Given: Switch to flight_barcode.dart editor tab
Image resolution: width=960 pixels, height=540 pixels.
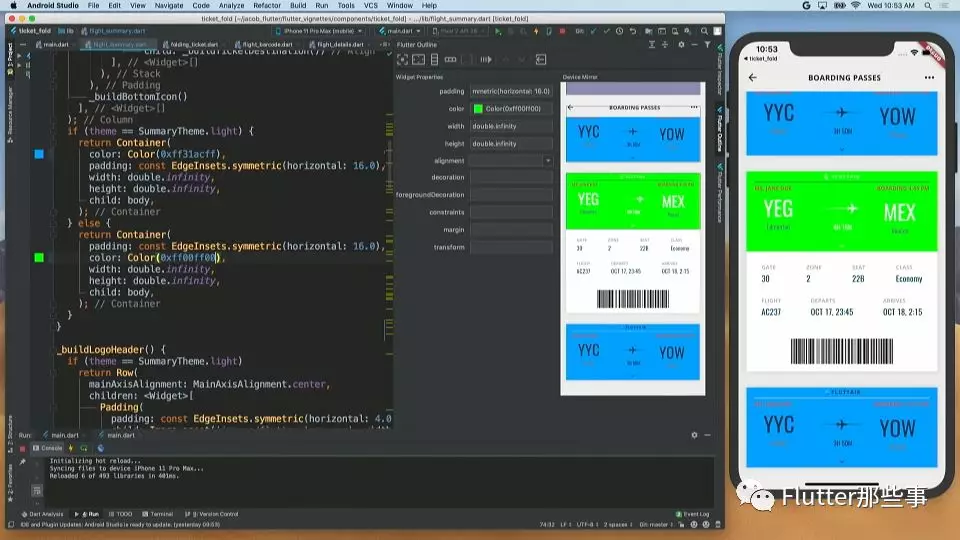Looking at the screenshot, I should pos(264,45).
